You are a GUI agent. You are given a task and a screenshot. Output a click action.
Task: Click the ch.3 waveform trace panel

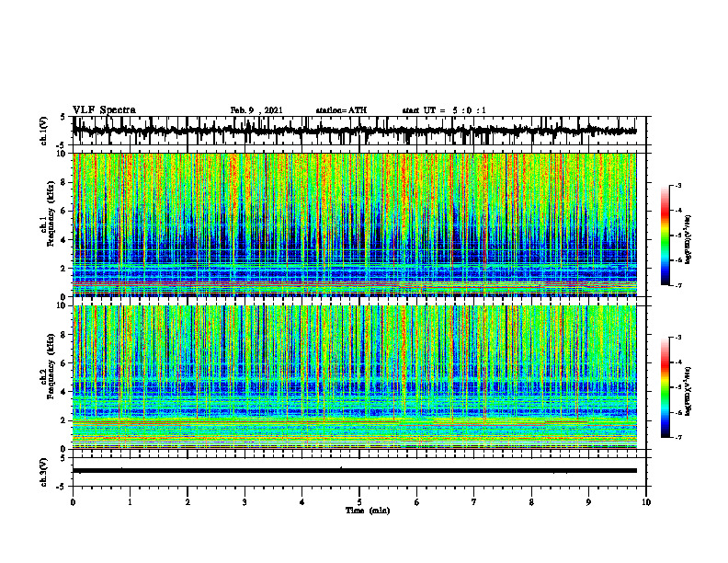click(x=359, y=472)
